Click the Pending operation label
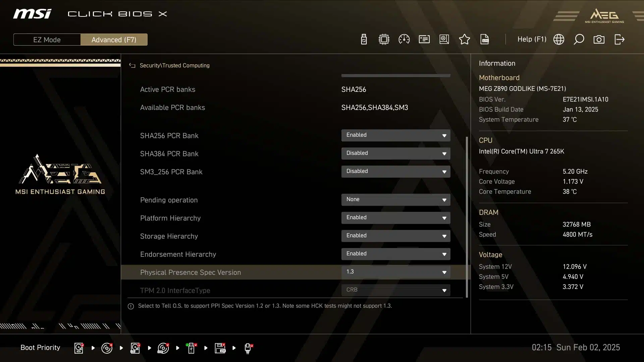644x362 pixels. pyautogui.click(x=169, y=200)
